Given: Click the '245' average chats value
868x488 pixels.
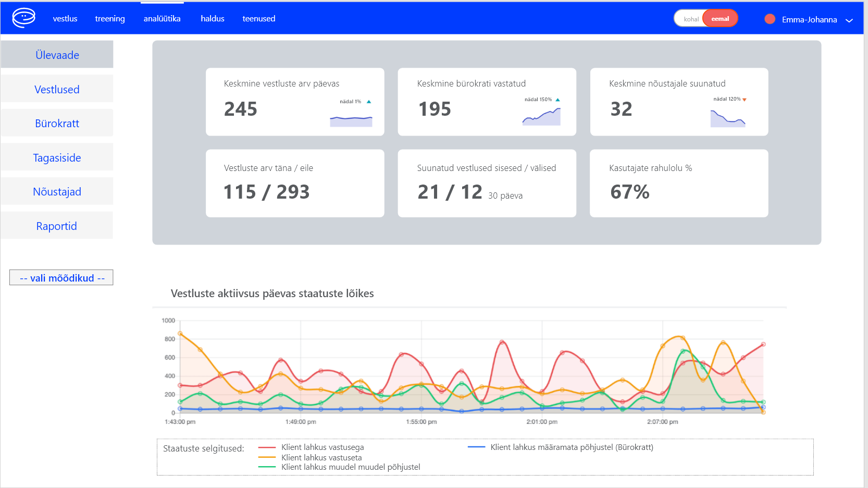Looking at the screenshot, I should point(241,109).
